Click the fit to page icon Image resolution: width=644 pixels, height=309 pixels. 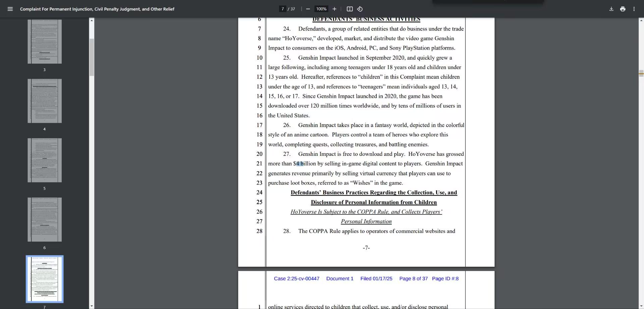point(350,9)
